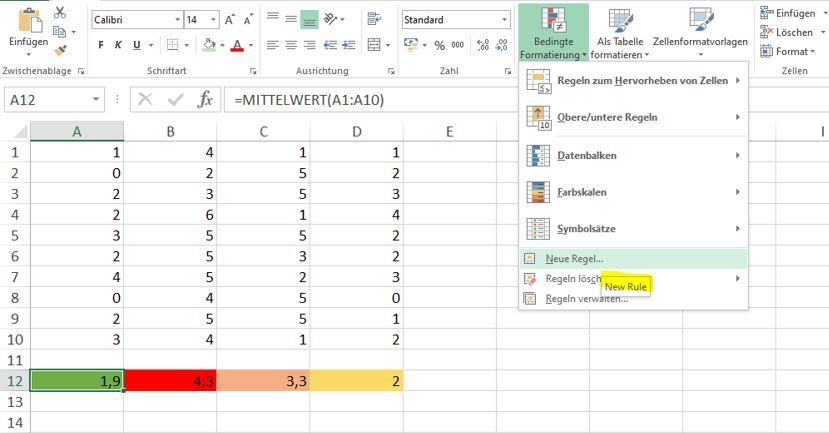Image resolution: width=829 pixels, height=433 pixels.
Task: Decrease indent icon
Action: [x=330, y=45]
